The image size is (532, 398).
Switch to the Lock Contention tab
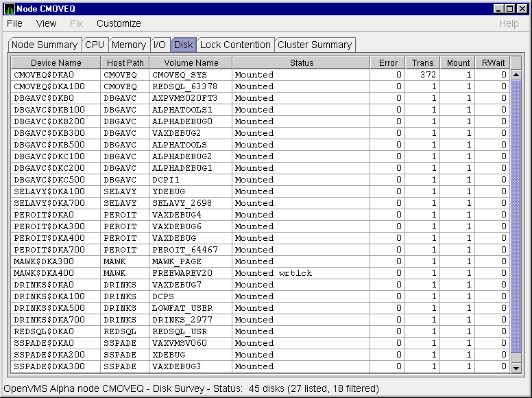click(235, 45)
